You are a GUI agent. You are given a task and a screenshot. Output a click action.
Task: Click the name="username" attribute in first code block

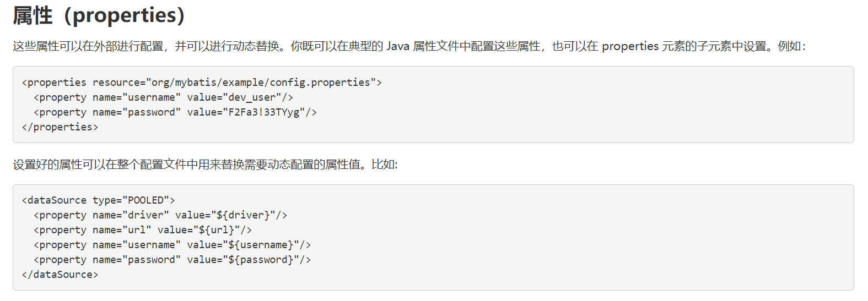[137, 97]
